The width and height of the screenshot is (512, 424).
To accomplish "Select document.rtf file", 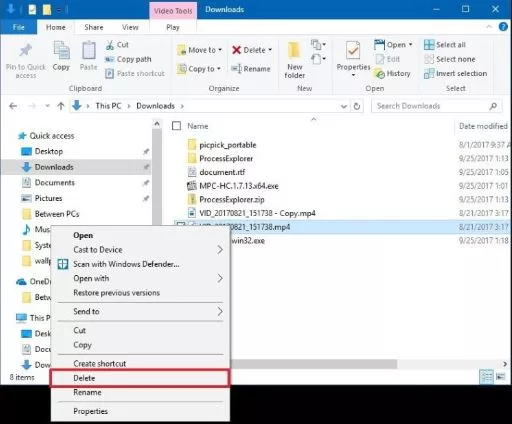I will [x=222, y=172].
